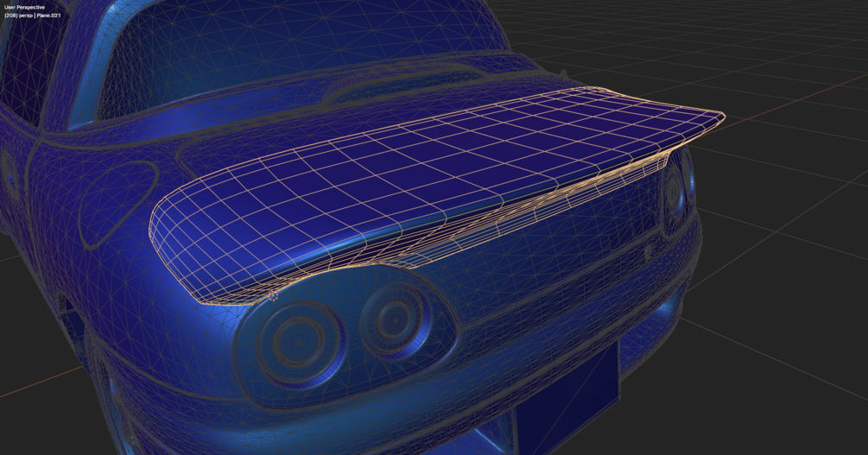Select the rear license plate panel

pyautogui.click(x=567, y=396)
